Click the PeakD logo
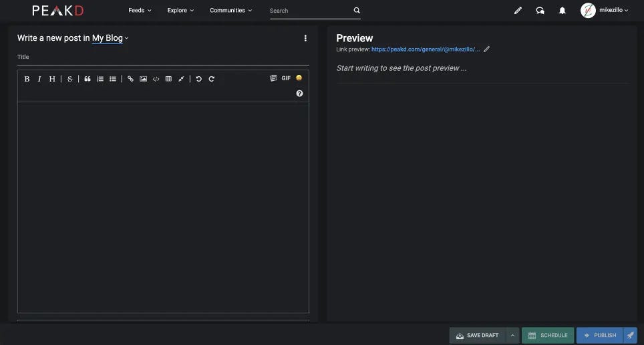 [58, 10]
